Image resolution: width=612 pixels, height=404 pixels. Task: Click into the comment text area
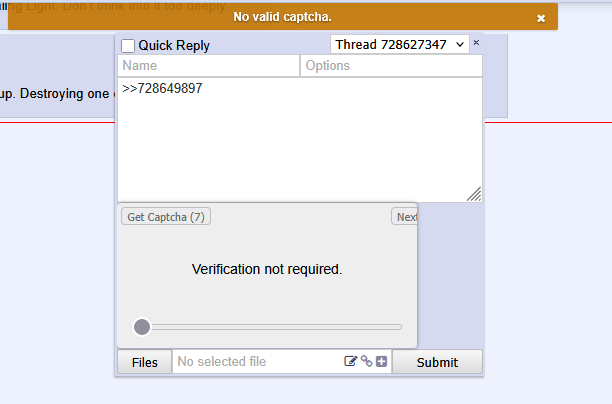[x=300, y=140]
